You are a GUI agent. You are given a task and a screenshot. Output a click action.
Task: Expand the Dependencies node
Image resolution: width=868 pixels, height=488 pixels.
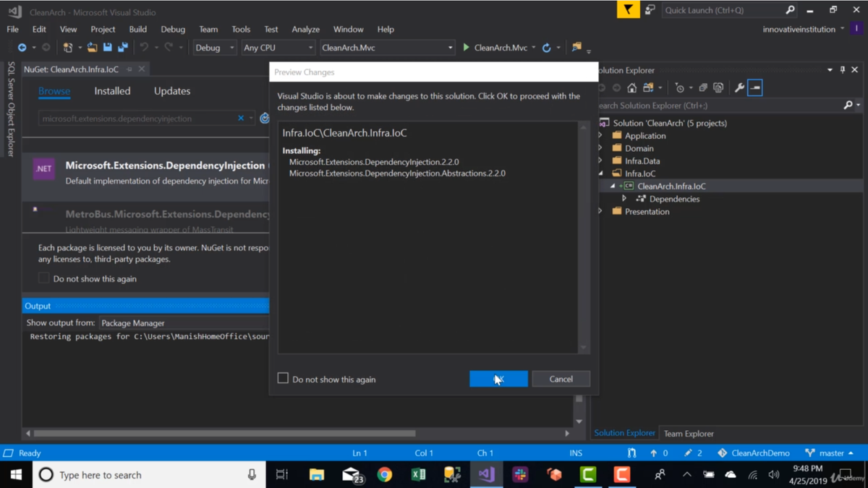pos(624,199)
